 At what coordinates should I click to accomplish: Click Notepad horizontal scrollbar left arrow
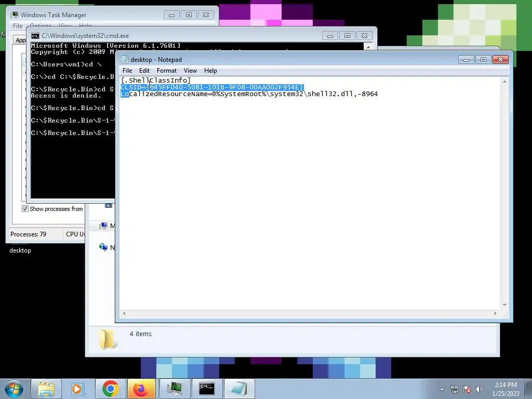point(124,313)
